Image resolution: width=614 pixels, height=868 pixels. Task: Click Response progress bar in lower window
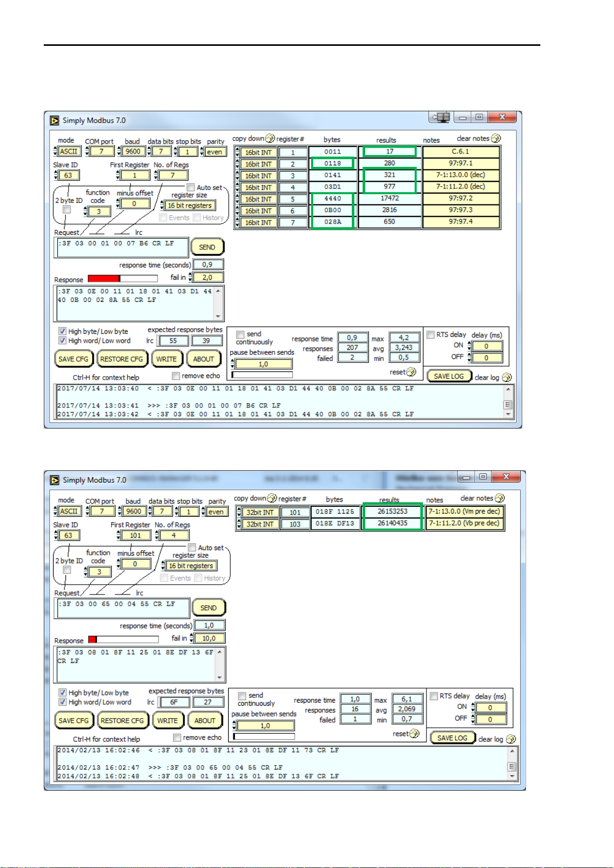click(x=123, y=639)
